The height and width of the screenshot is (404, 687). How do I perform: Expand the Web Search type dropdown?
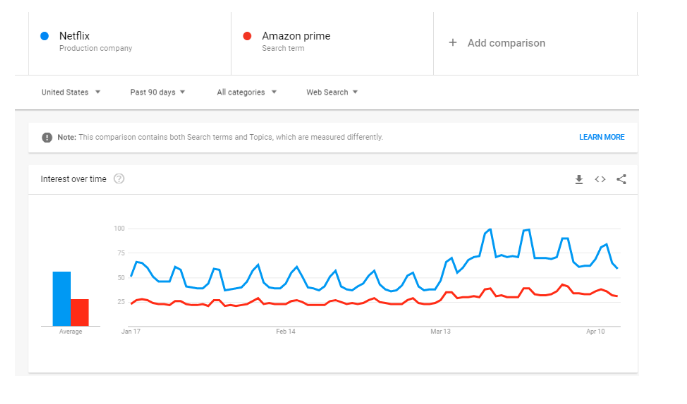coord(332,92)
